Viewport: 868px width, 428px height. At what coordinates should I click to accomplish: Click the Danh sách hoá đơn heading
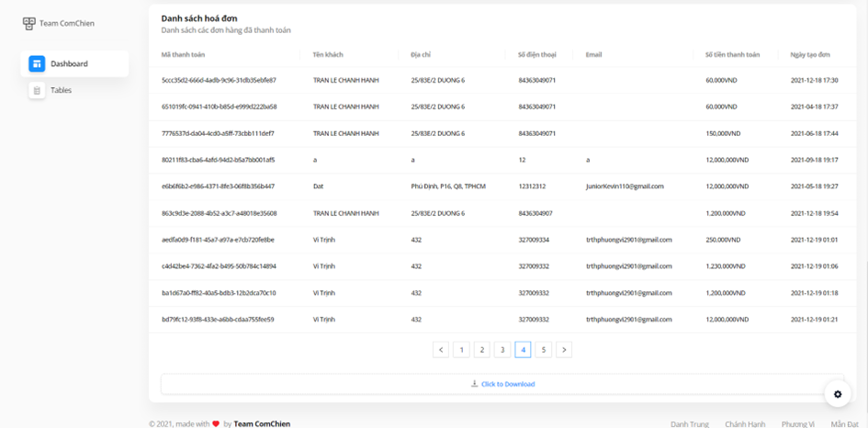click(199, 18)
